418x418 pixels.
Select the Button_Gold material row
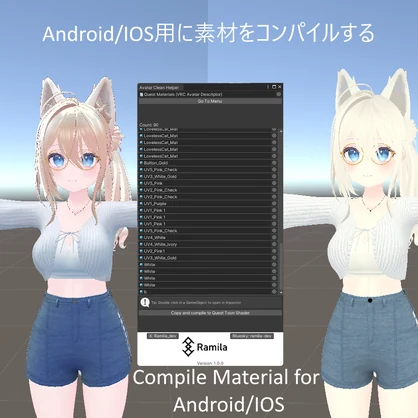207,163
